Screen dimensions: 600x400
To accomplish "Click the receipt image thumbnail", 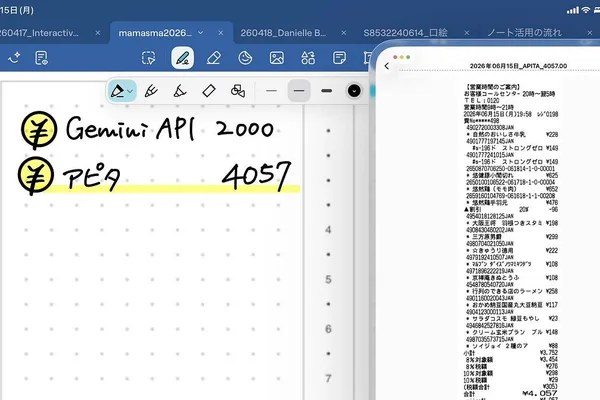I will 511,241.
